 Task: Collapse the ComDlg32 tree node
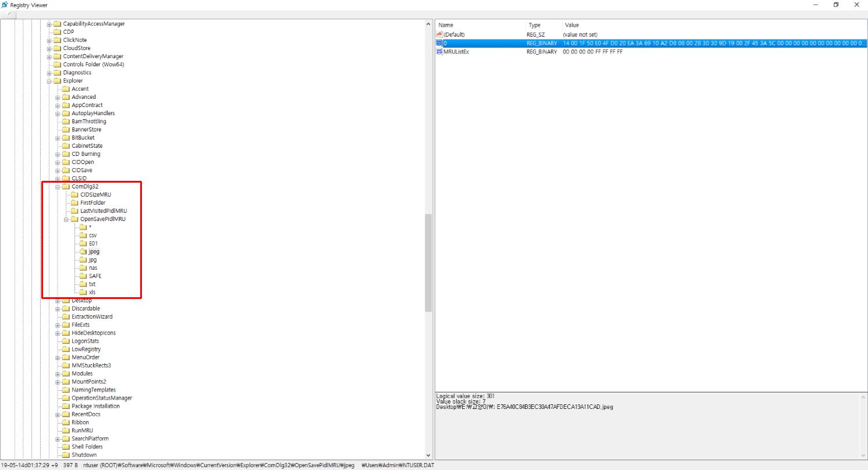tap(58, 187)
